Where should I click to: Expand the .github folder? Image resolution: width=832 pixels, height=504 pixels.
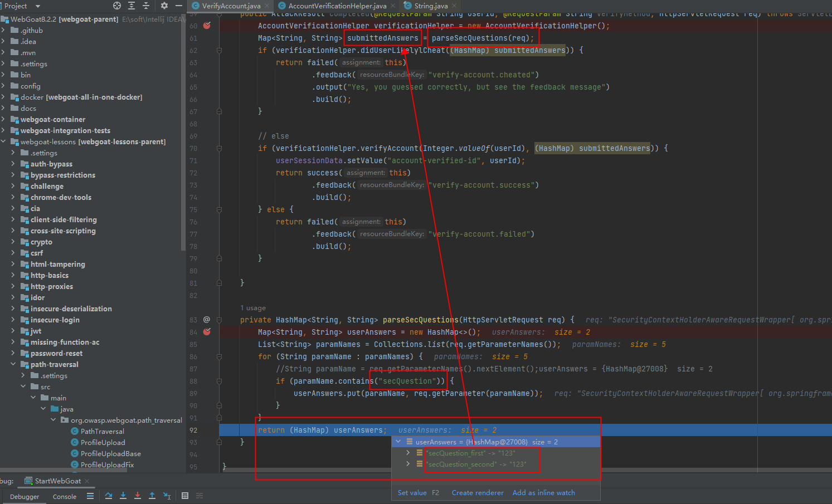[x=4, y=30]
